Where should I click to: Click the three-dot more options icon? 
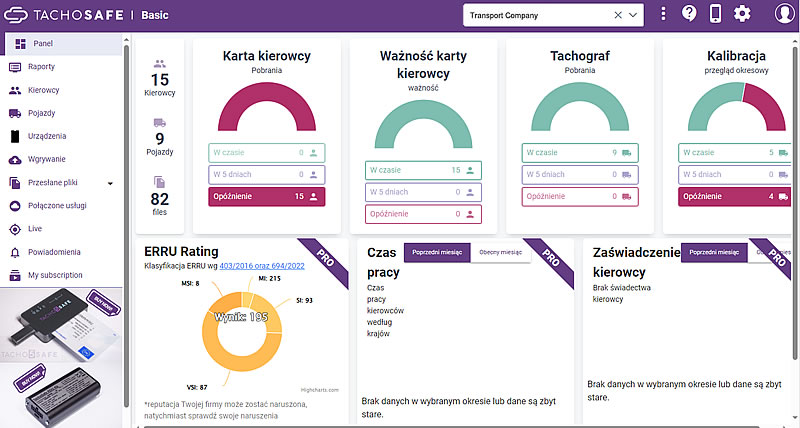pyautogui.click(x=663, y=14)
